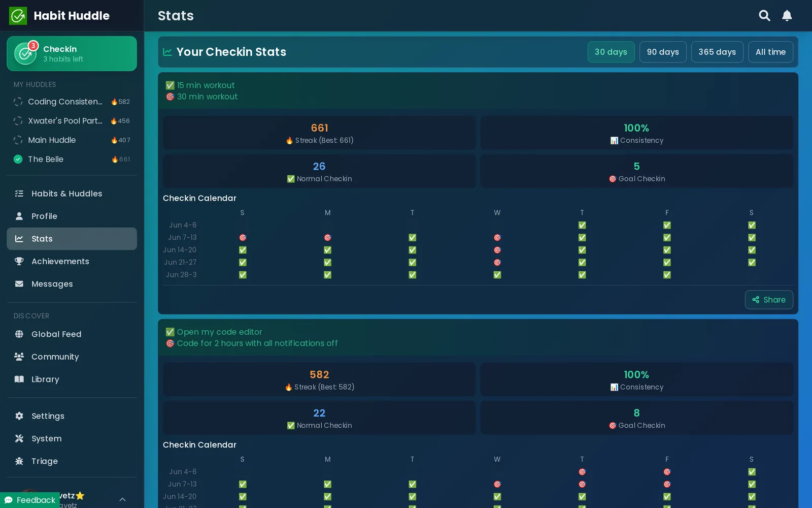Screen dimensions: 812x508
Task: Click the star icon by the username
Action: pos(80,496)
